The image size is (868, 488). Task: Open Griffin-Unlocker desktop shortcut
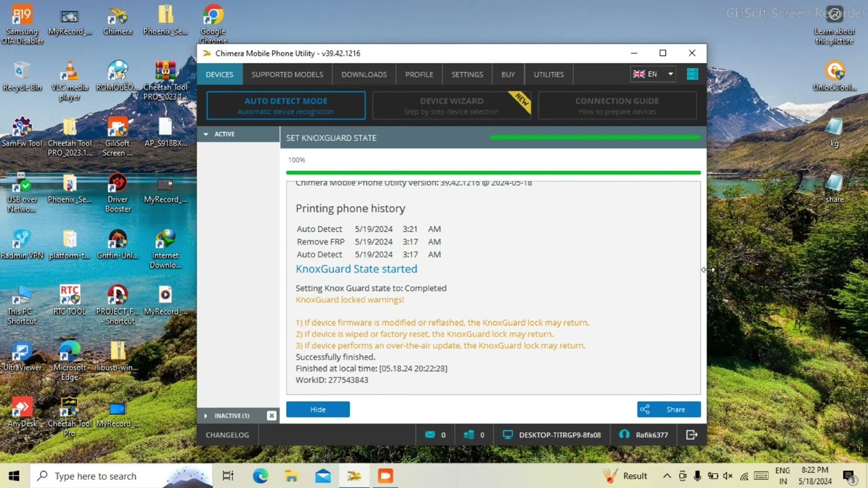117,245
